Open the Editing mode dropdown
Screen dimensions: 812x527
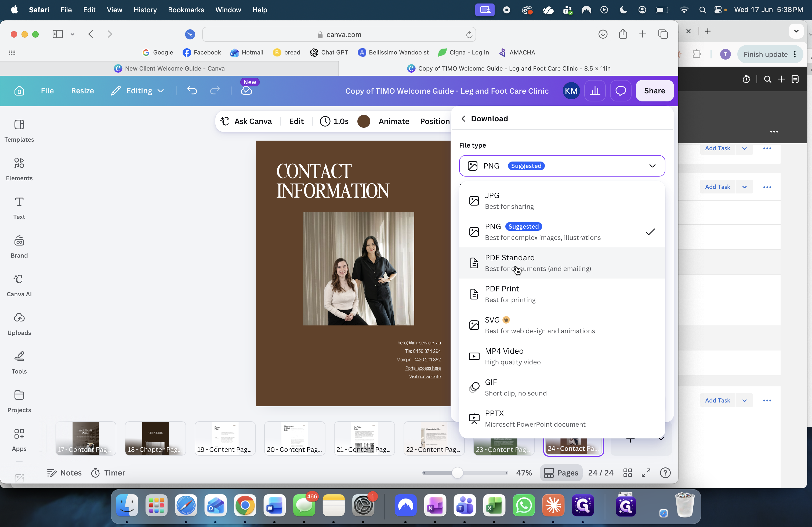[138, 91]
